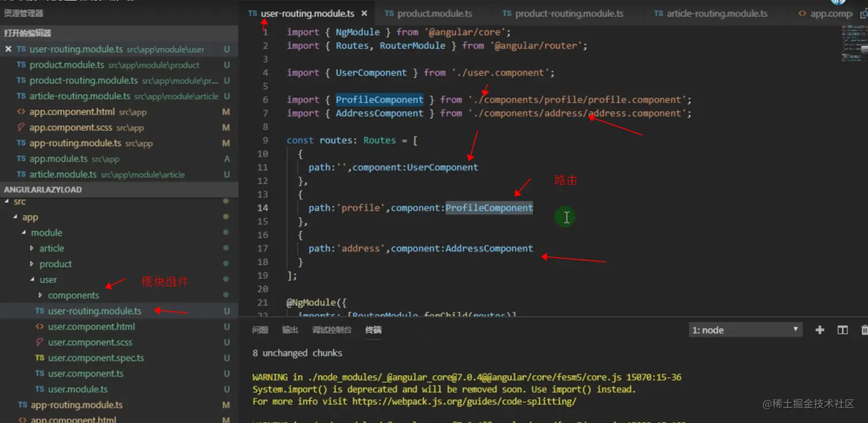Collapse the 打开的编辑器 section header
Image resolution: width=868 pixels, height=423 pixels.
point(119,33)
